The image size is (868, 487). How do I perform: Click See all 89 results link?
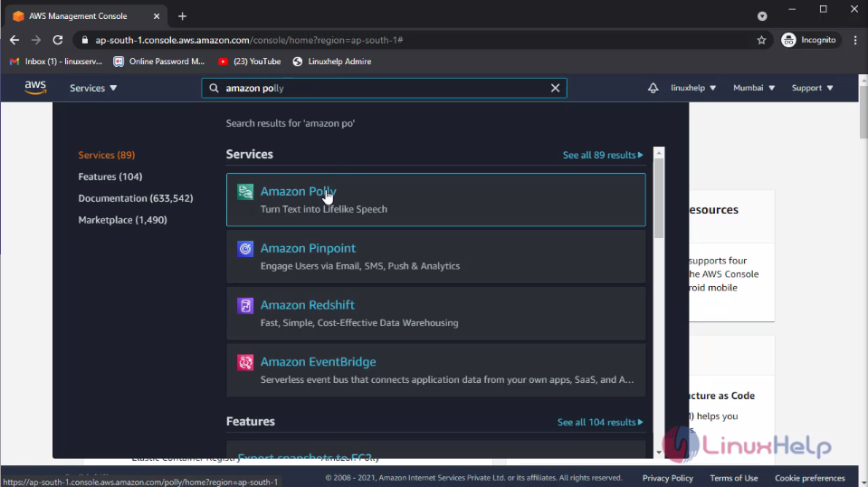tap(603, 155)
